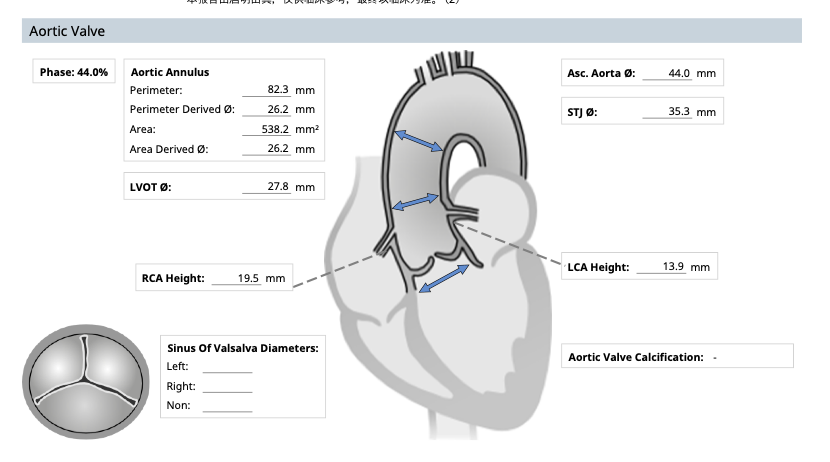830x462 pixels.
Task: Select the Asc. Aorta Ø 44.0 value
Action: pos(666,74)
